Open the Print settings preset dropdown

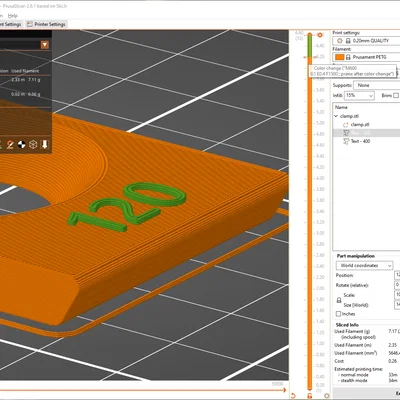[366, 41]
